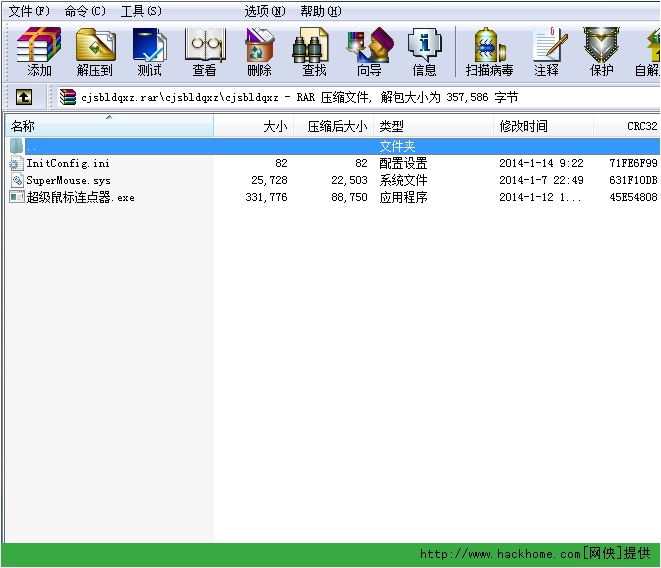Start 扫描病毒 (Virus scan)
This screenshot has width=661, height=568.
click(x=489, y=51)
